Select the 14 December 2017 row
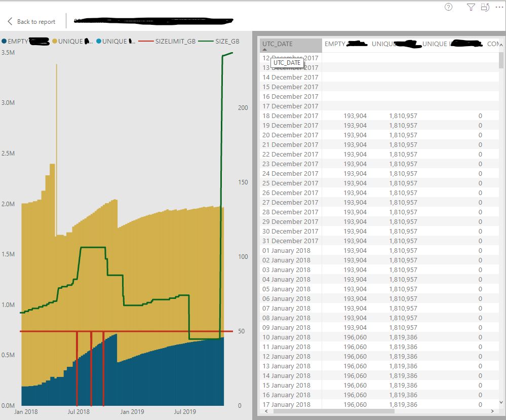 [x=379, y=77]
